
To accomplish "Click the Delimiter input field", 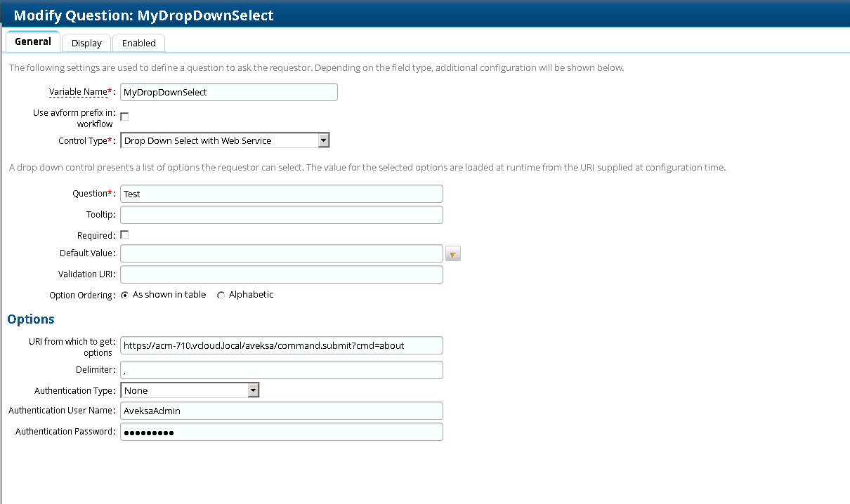I will pyautogui.click(x=281, y=370).
